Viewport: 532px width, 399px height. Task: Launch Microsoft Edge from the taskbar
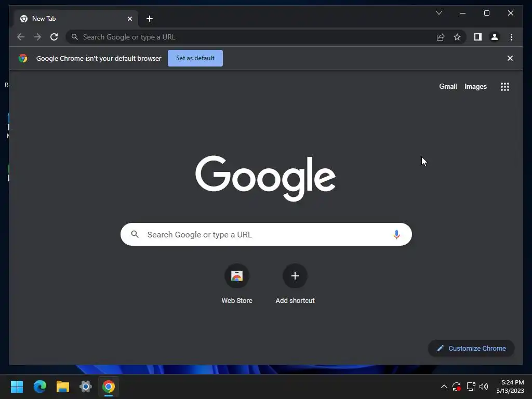tap(39, 387)
